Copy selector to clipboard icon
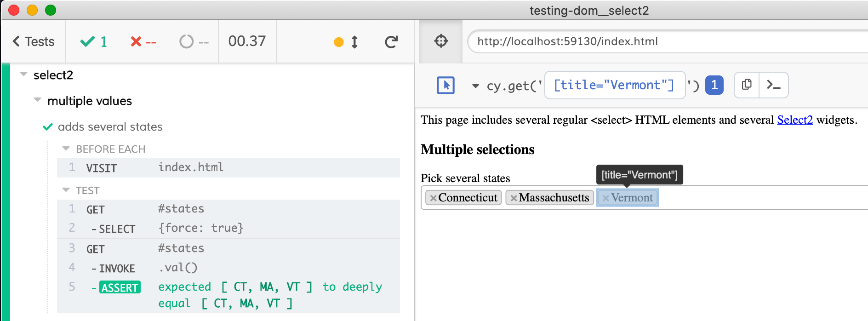This screenshot has height=321, width=868. [747, 85]
